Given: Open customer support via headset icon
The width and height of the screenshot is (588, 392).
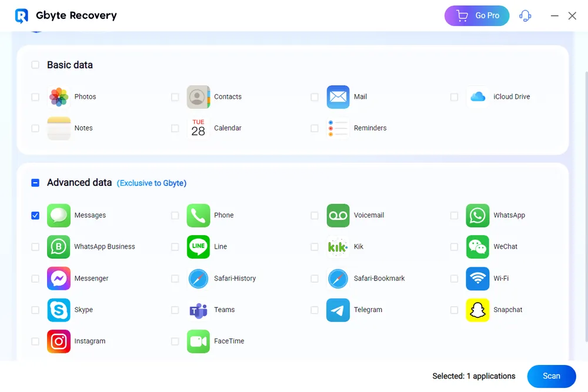Looking at the screenshot, I should [x=525, y=16].
